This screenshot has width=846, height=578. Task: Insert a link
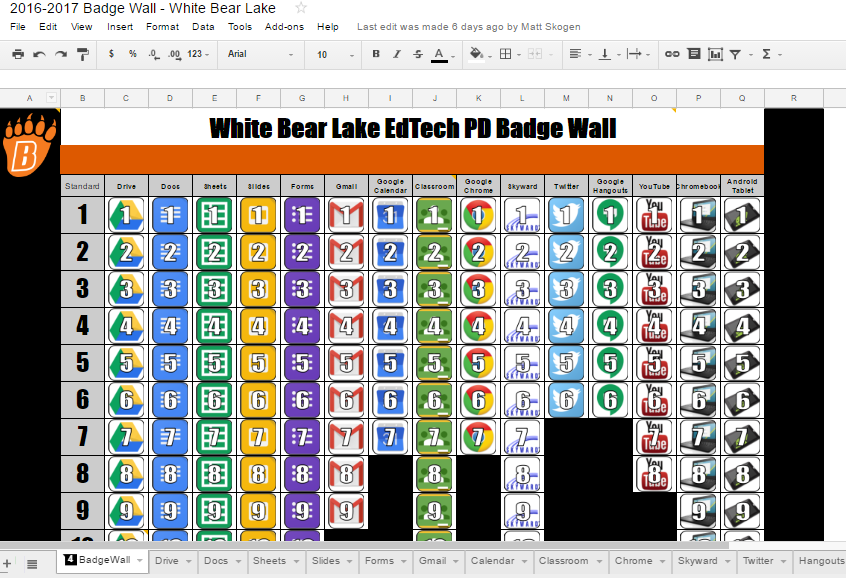coord(672,54)
